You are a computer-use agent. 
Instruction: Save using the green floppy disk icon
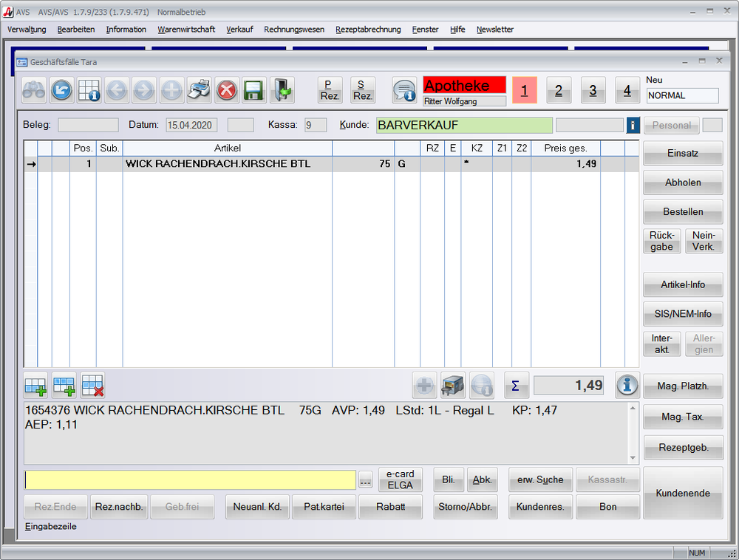coord(253,90)
